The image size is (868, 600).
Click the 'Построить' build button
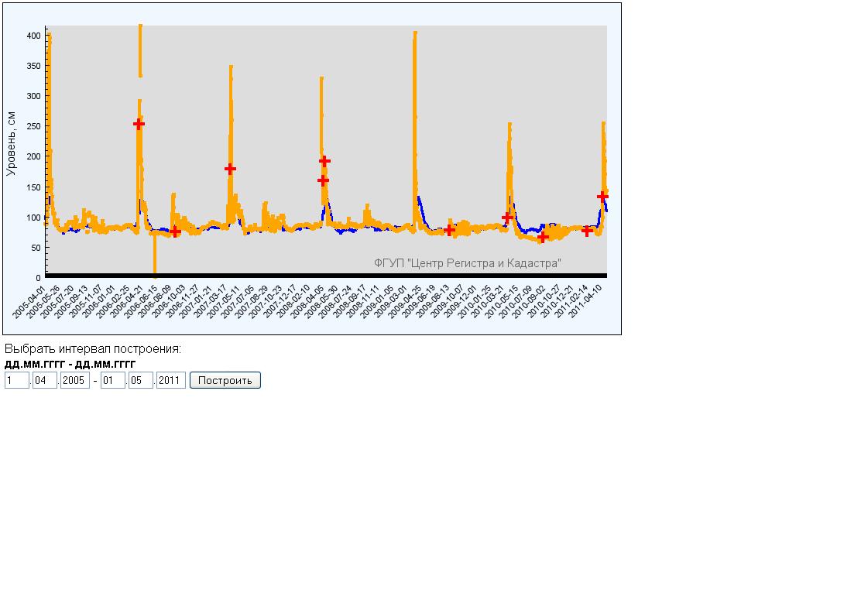coord(225,380)
